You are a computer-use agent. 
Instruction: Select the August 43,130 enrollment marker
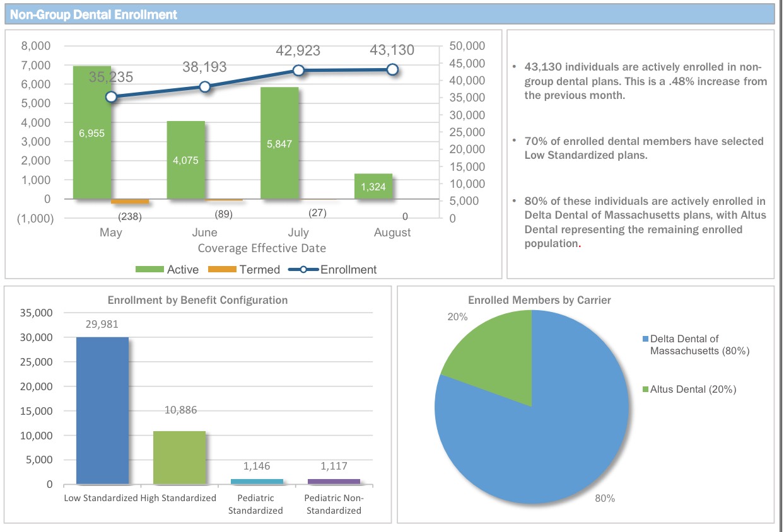[x=392, y=69]
